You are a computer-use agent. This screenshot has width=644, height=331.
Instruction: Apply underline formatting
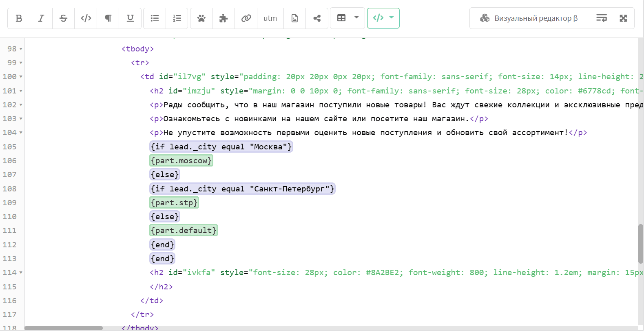(x=130, y=18)
